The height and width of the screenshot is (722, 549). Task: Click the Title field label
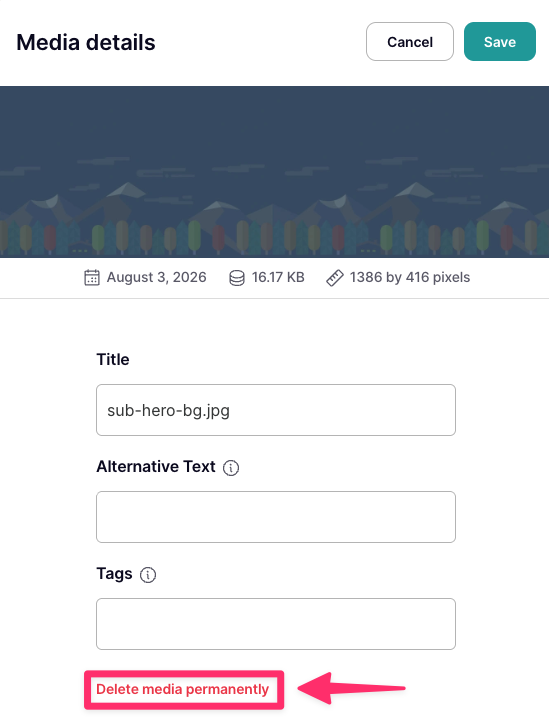[113, 359]
